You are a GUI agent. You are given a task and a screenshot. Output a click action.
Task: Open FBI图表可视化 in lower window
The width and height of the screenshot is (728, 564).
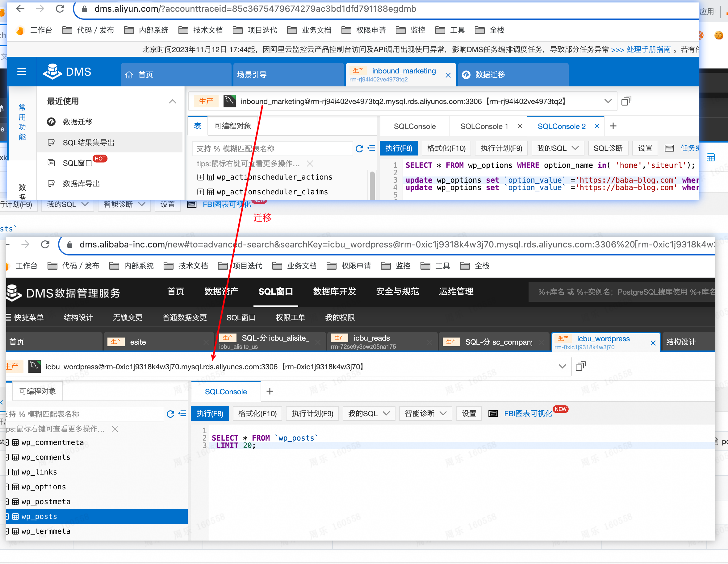pyautogui.click(x=528, y=414)
